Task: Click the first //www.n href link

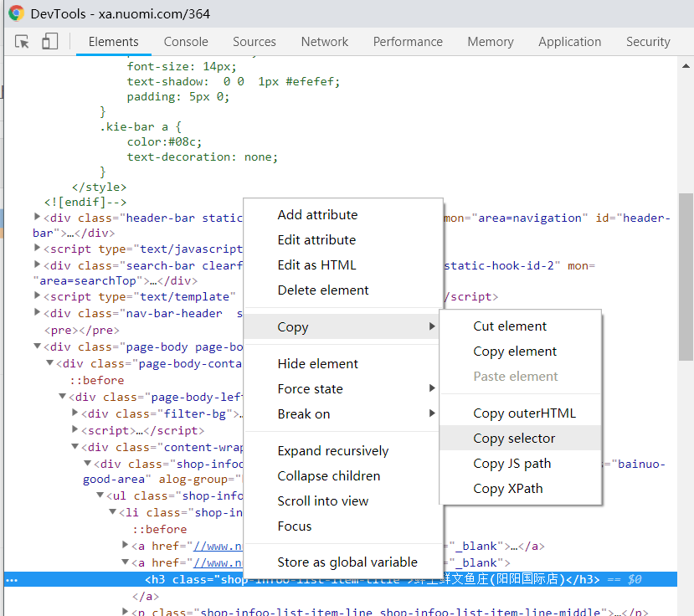Action: (218, 546)
